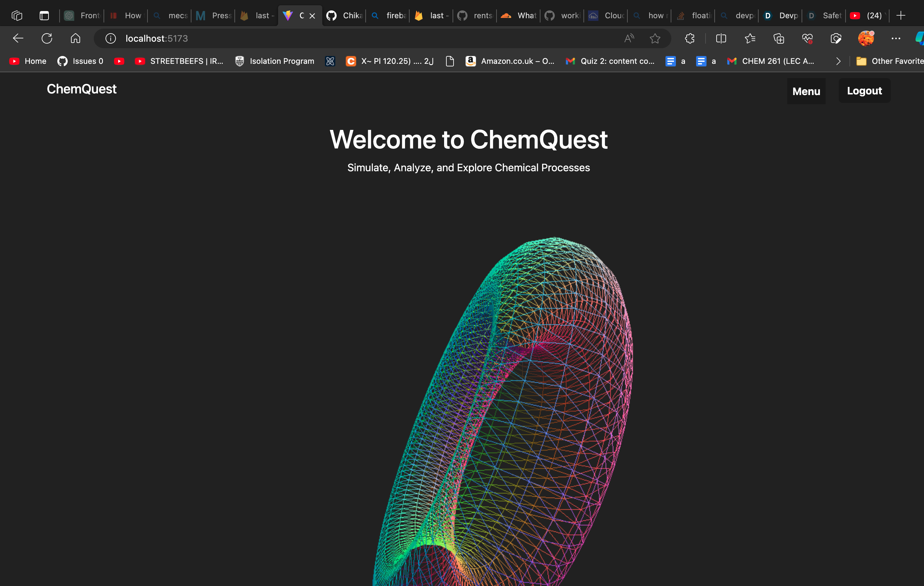Viewport: 924px width, 586px height.
Task: Open the browser extensions puzzle icon
Action: pyautogui.click(x=690, y=38)
